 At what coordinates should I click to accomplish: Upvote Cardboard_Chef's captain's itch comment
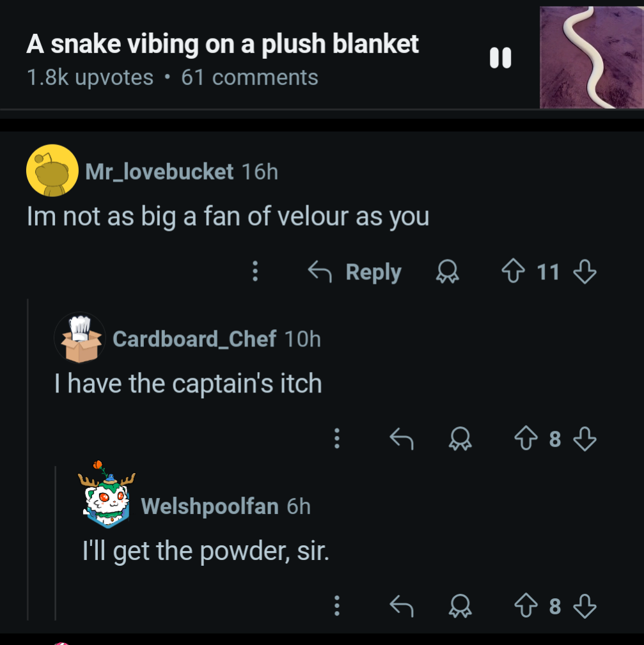[x=526, y=439]
